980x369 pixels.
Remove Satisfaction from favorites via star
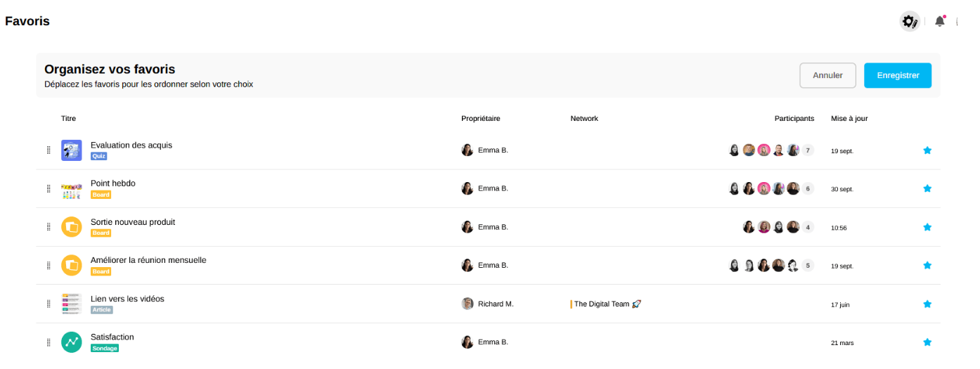[x=927, y=342]
